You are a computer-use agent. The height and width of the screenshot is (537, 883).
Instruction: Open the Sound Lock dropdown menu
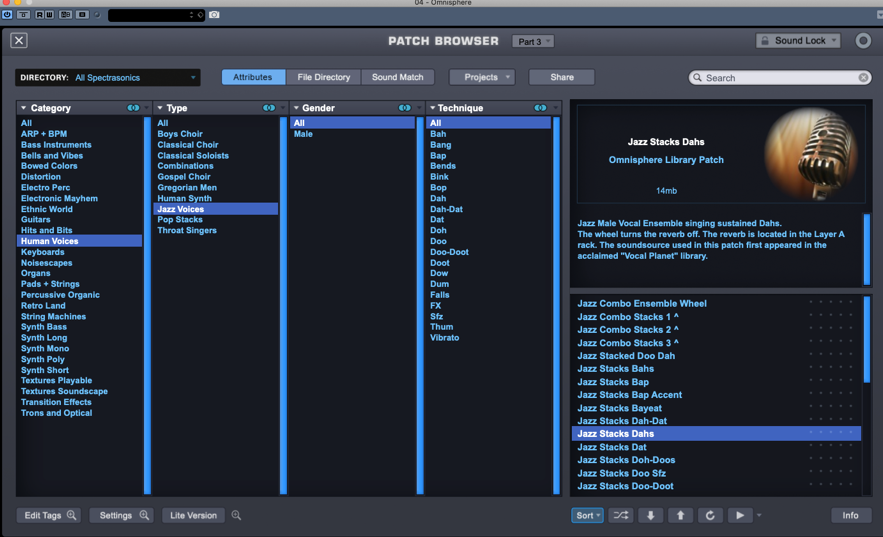tap(798, 41)
